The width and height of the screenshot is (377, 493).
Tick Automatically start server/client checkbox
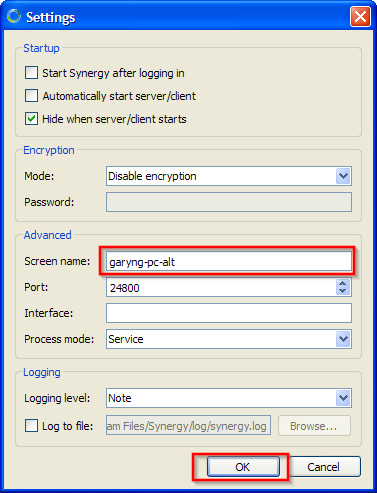point(31,96)
